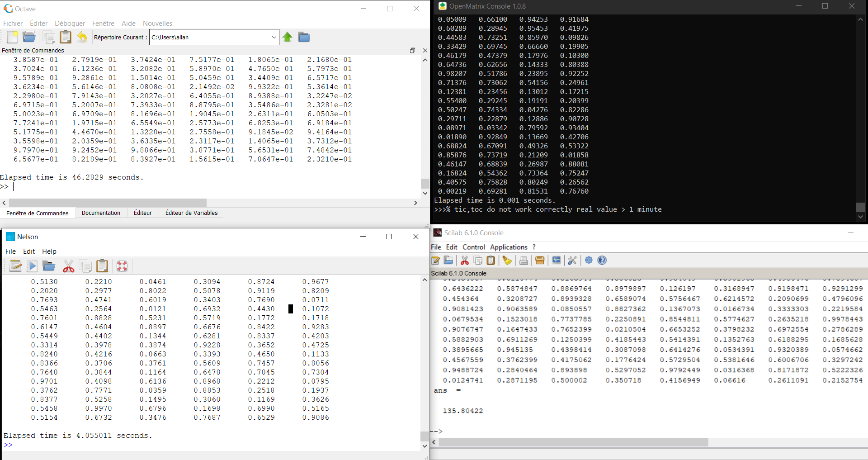Image resolution: width=868 pixels, height=460 pixels.
Task: Undock the Octave Fenêtre de Commandes panel
Action: pyautogui.click(x=412, y=50)
